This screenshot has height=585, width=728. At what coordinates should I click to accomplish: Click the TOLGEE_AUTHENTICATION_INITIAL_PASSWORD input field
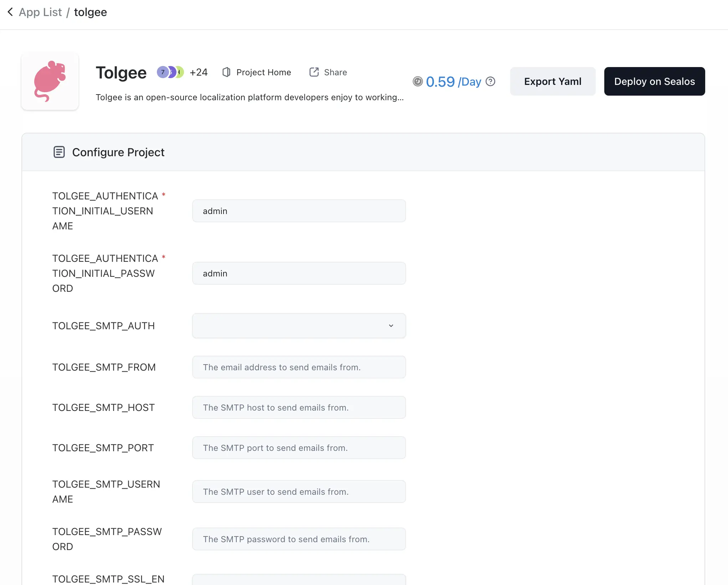pyautogui.click(x=299, y=273)
